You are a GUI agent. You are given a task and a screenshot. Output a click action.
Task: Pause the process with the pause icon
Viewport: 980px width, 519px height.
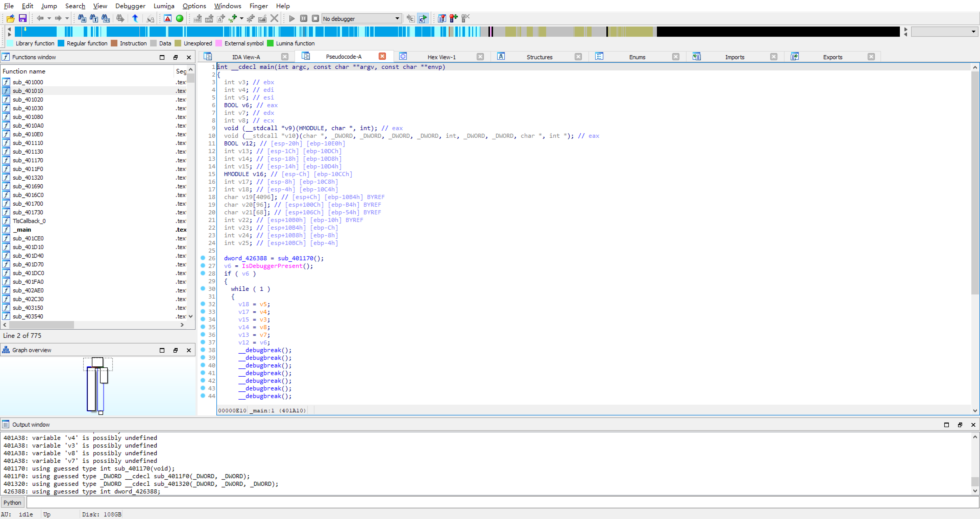click(304, 18)
